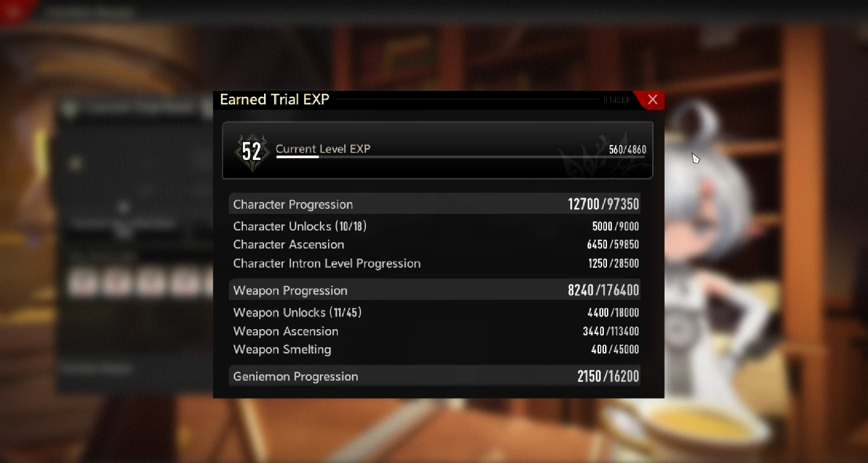Click the Character Unlocks (10/18) row
868x463 pixels.
pyautogui.click(x=435, y=226)
